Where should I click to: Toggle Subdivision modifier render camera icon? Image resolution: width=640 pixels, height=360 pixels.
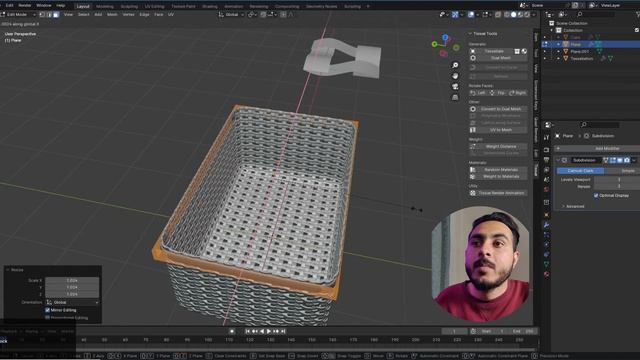[627, 160]
